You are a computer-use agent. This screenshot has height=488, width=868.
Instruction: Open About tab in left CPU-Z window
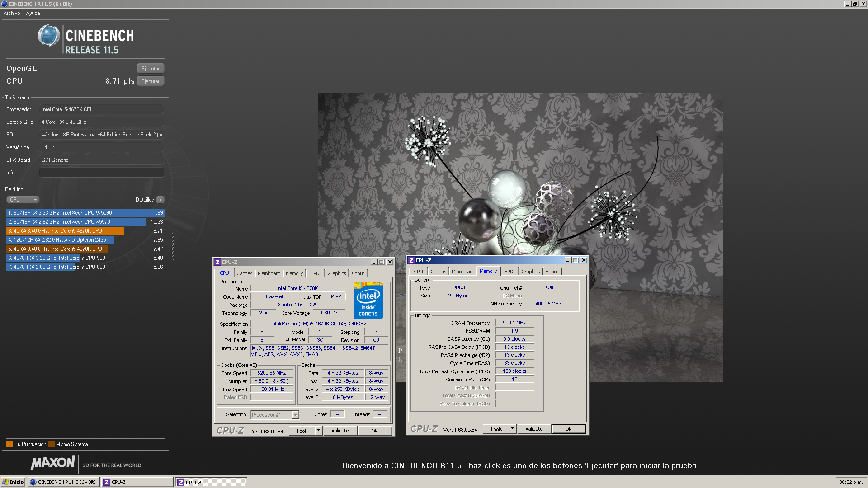[x=358, y=273]
